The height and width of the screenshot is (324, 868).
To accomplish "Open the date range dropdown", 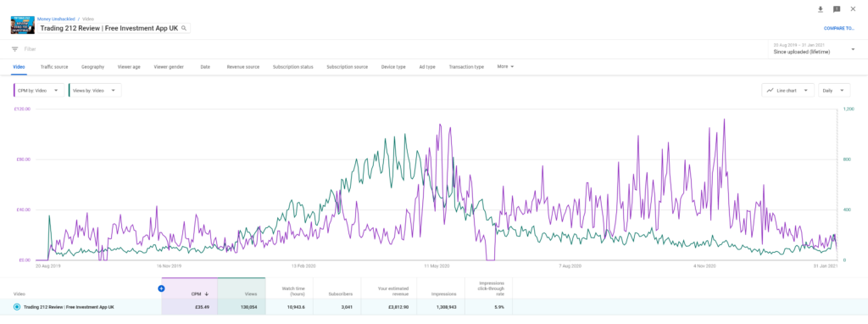I will 813,48.
